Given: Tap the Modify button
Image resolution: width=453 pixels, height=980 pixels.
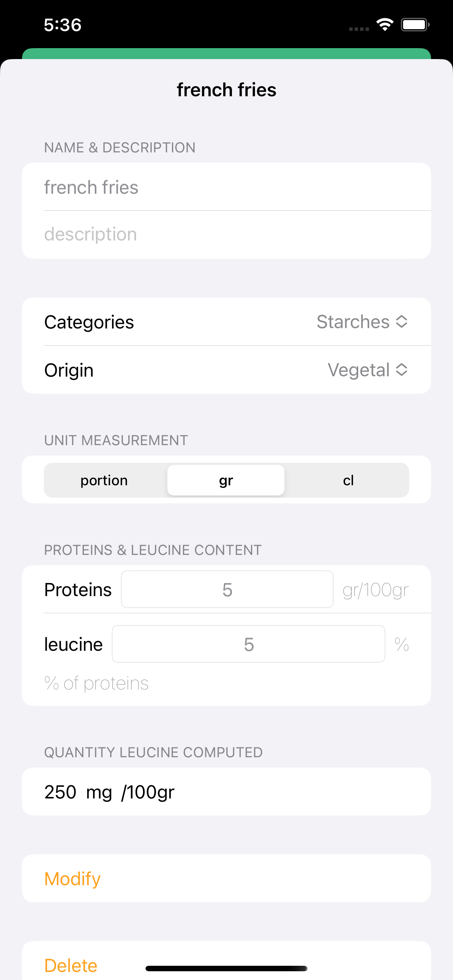Looking at the screenshot, I should pyautogui.click(x=226, y=878).
